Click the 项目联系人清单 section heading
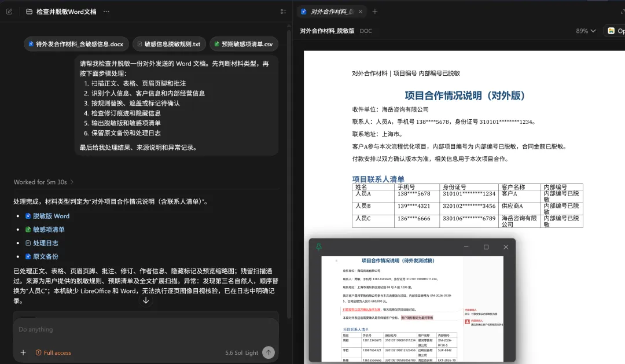This screenshot has height=364, width=625. (x=378, y=179)
